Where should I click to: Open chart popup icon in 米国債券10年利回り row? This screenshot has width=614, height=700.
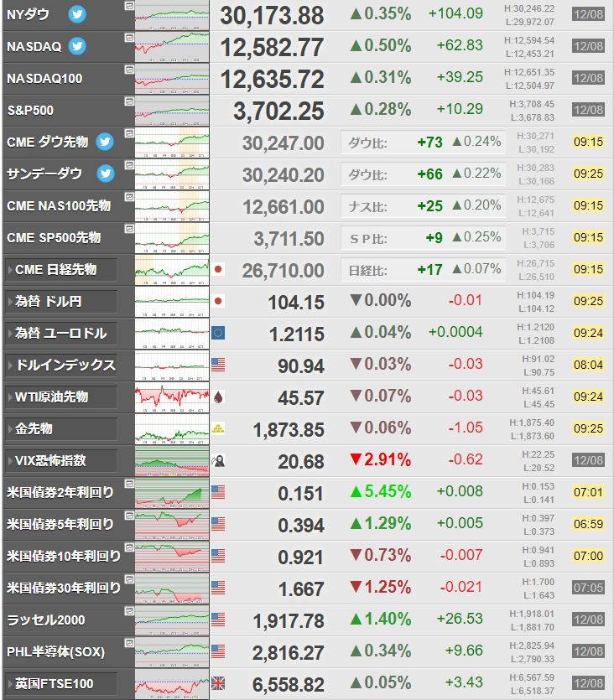coord(129,547)
